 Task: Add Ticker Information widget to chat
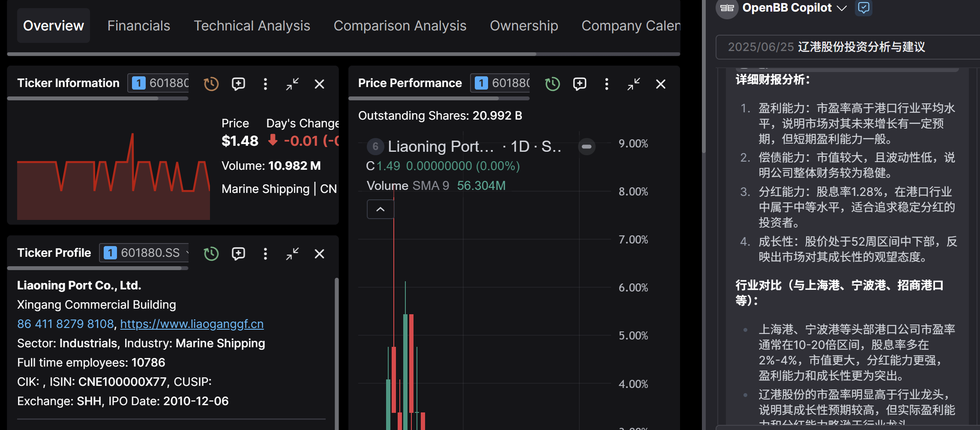click(x=238, y=84)
